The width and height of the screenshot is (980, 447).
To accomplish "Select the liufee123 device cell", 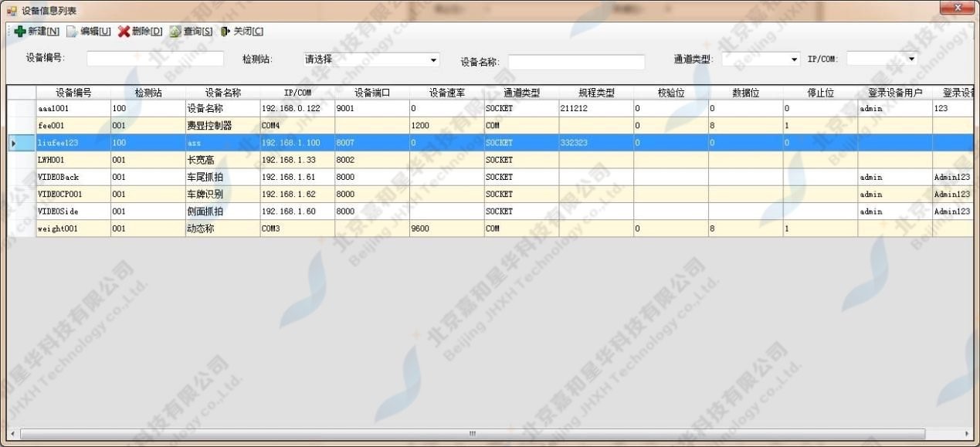I will point(73,143).
